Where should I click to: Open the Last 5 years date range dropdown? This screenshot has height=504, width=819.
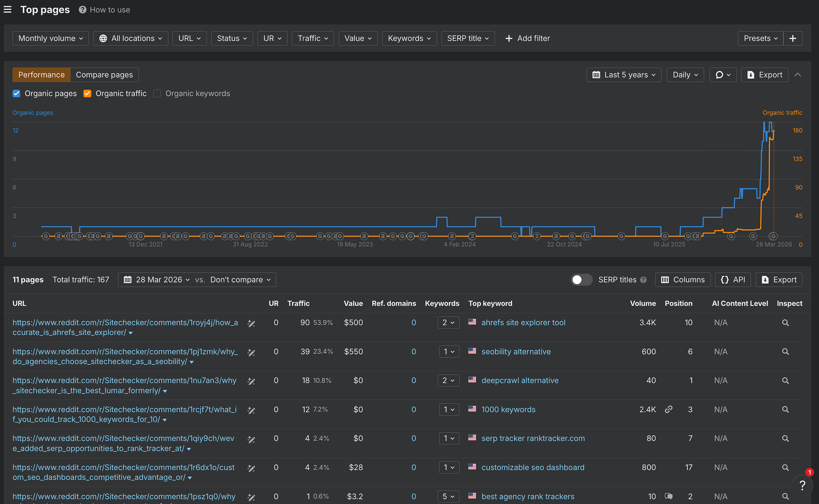pyautogui.click(x=623, y=75)
